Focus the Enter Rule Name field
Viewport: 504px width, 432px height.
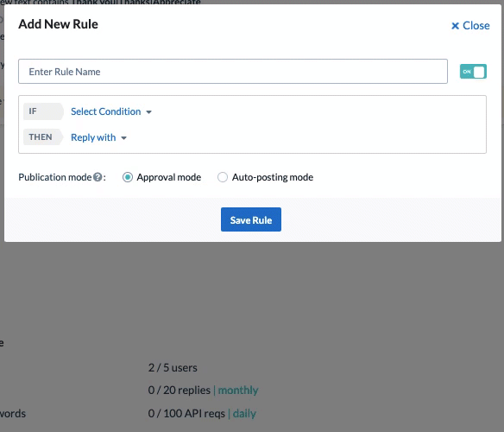click(x=233, y=71)
